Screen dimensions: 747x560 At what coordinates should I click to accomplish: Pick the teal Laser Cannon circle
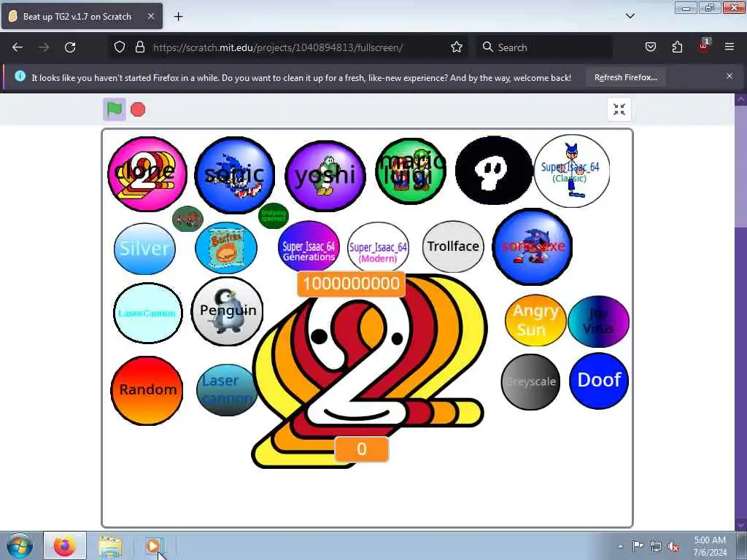[x=226, y=390]
